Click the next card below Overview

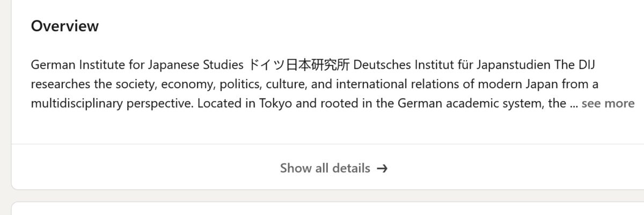pos(327,210)
